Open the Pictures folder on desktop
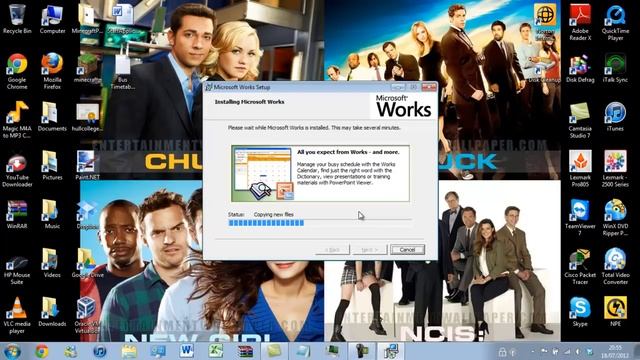 point(52,165)
